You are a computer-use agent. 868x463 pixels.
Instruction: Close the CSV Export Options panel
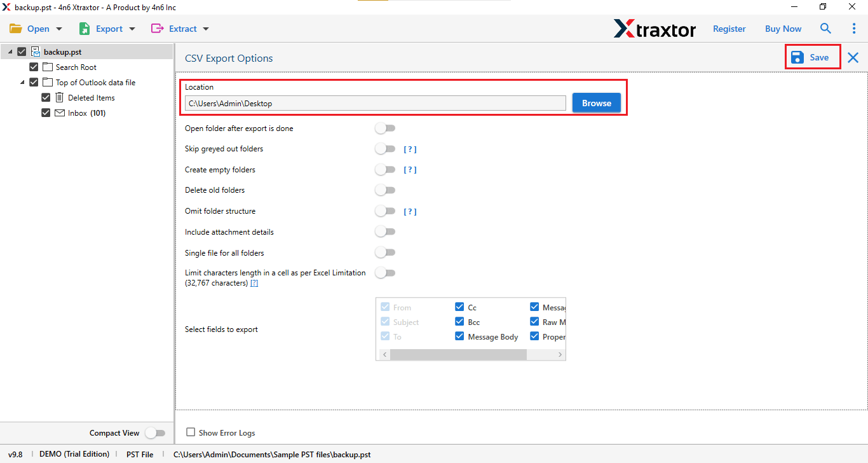coord(853,58)
